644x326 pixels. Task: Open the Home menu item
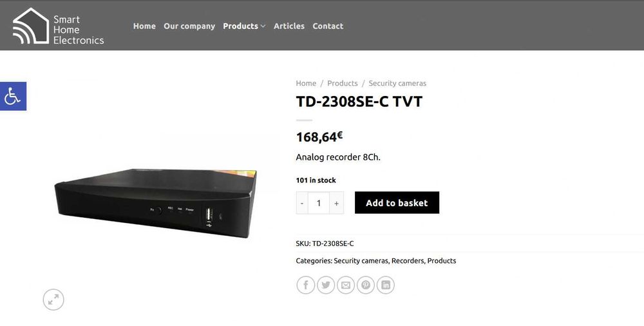(144, 26)
